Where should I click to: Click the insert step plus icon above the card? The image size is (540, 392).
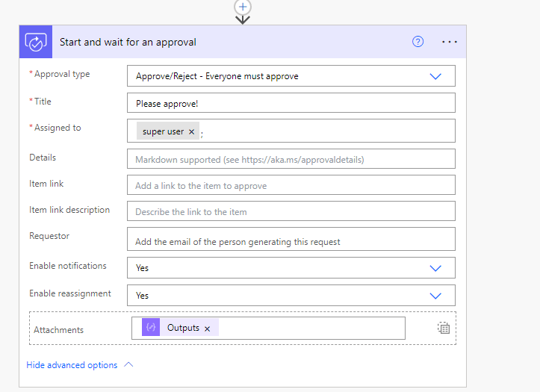tap(243, 7)
